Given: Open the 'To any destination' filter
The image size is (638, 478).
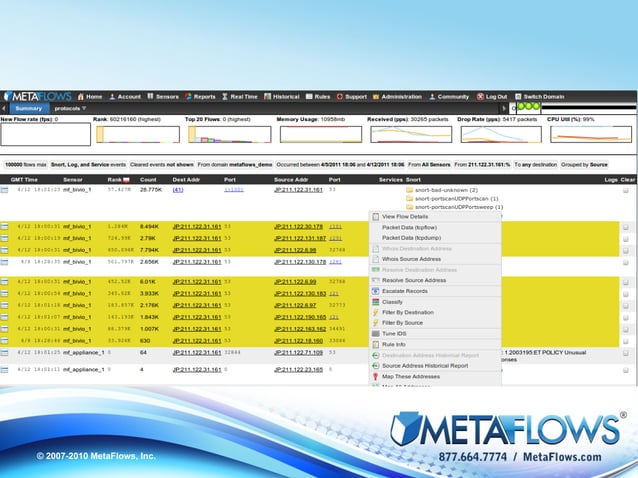Looking at the screenshot, I should pos(535,165).
